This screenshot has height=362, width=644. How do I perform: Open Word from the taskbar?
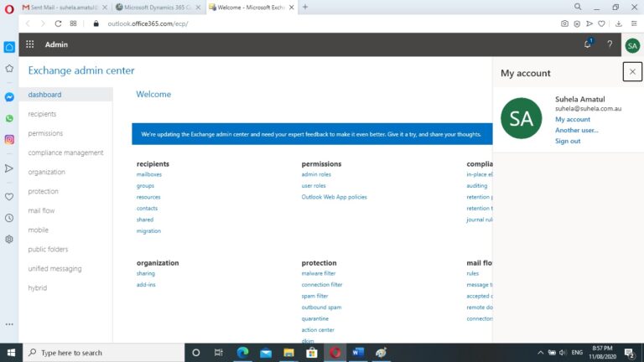tap(358, 353)
